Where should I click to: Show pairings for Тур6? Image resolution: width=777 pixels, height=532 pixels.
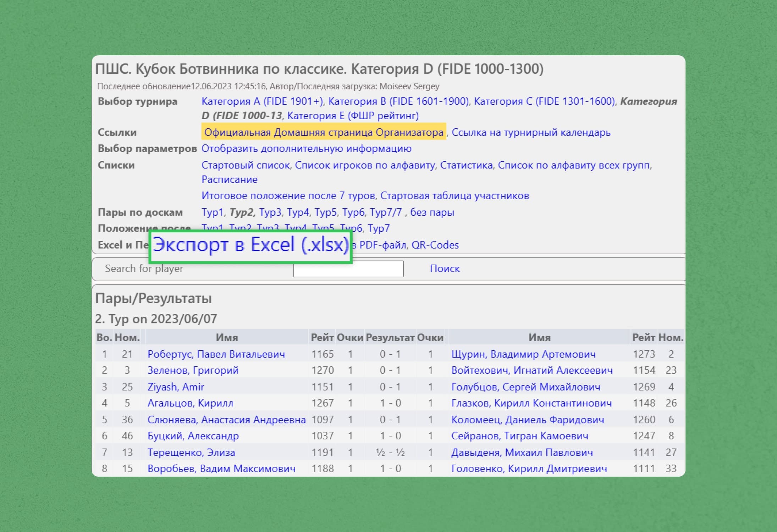[x=353, y=212]
